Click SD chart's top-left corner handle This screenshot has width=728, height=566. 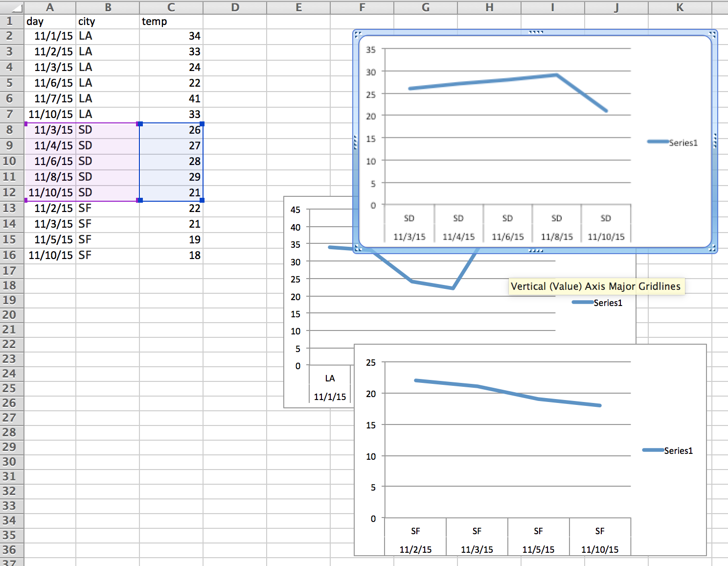pyautogui.click(x=358, y=34)
